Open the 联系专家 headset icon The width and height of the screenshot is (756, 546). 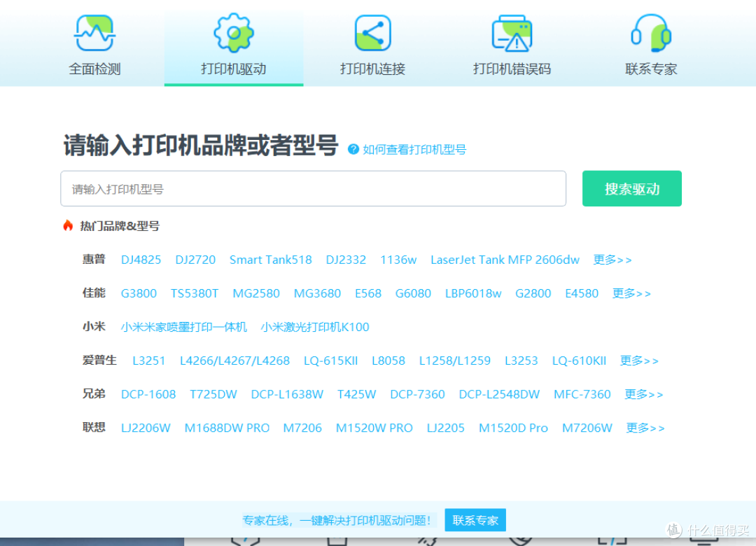[651, 33]
